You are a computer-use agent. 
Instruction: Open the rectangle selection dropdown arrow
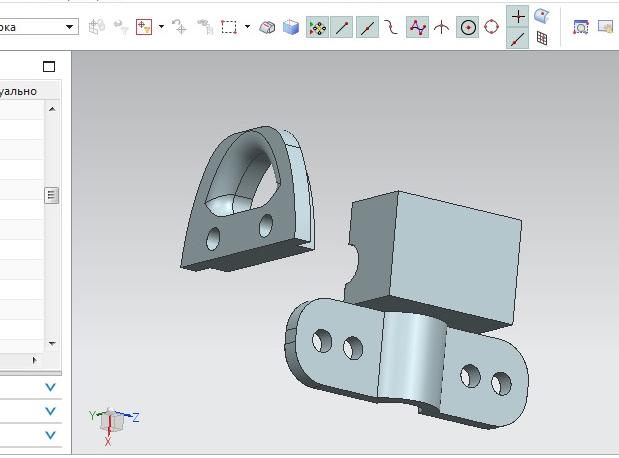247,27
